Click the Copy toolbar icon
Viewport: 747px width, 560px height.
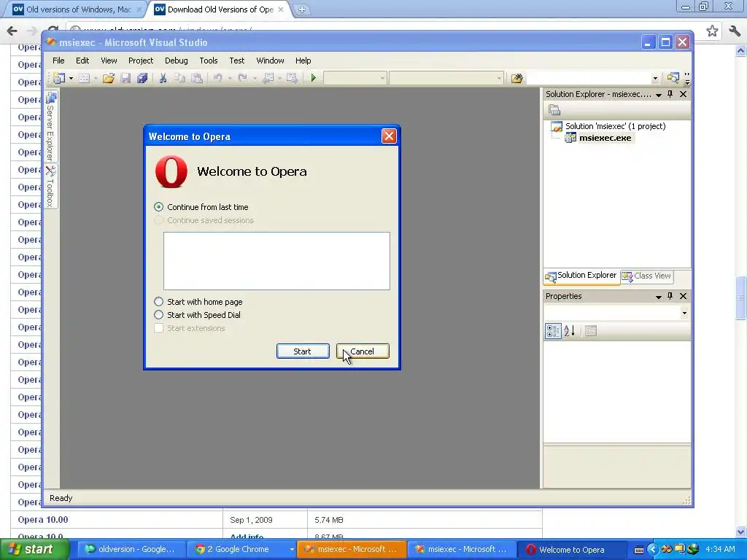(x=179, y=78)
